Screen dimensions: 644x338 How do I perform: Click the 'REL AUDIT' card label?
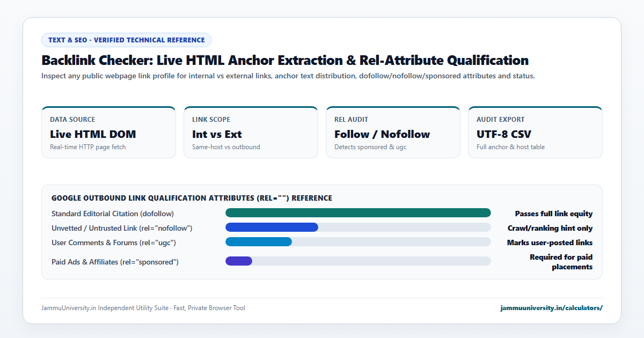click(x=352, y=120)
